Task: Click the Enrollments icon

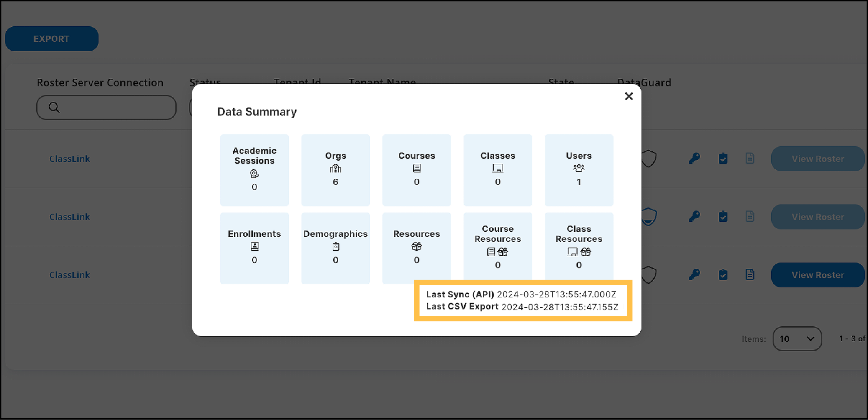Action: point(255,246)
